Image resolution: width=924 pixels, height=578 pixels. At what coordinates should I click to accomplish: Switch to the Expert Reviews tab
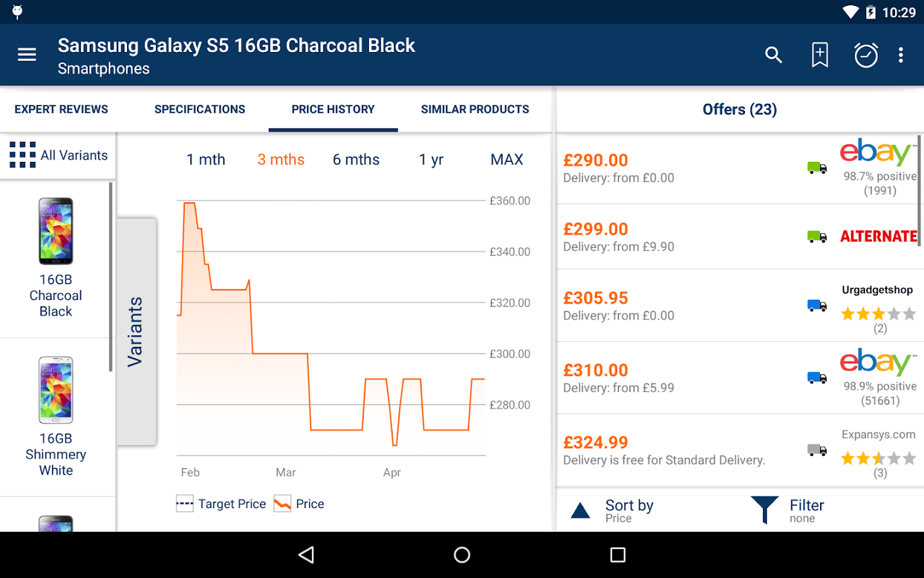tap(62, 109)
